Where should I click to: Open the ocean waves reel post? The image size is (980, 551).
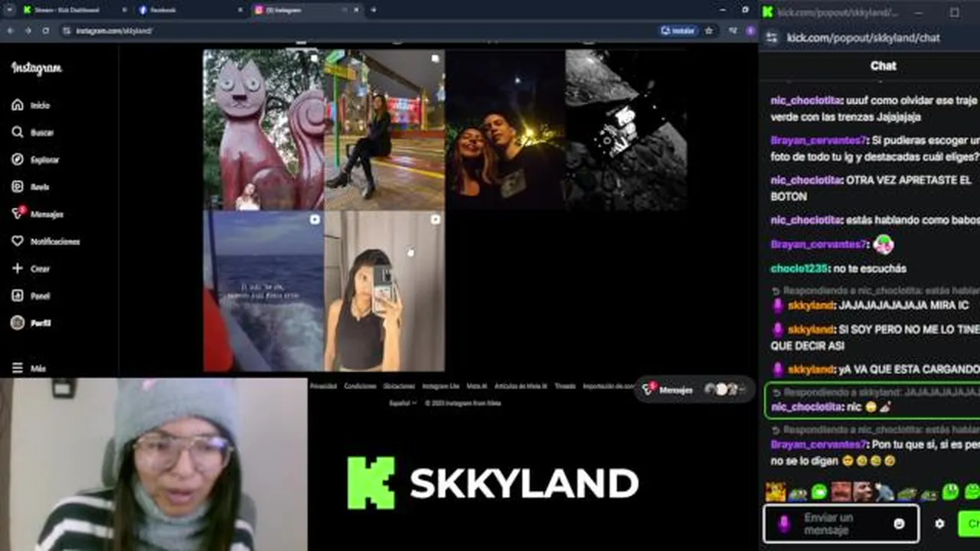(x=263, y=292)
